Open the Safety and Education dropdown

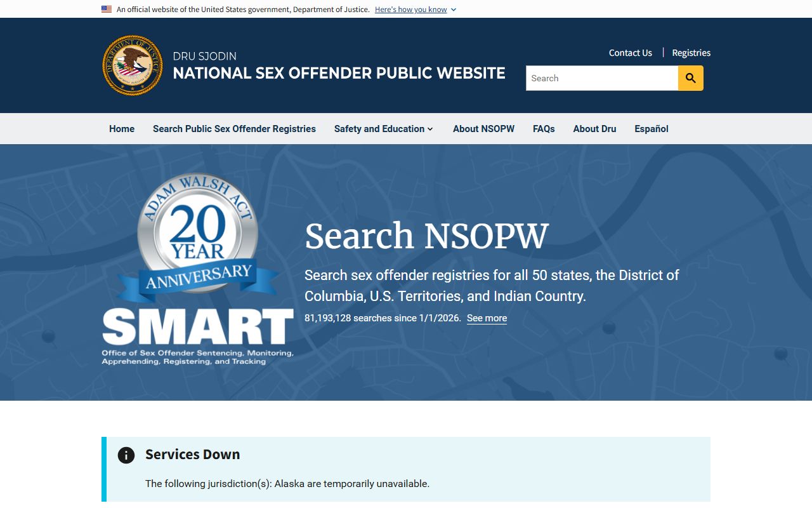coord(384,129)
